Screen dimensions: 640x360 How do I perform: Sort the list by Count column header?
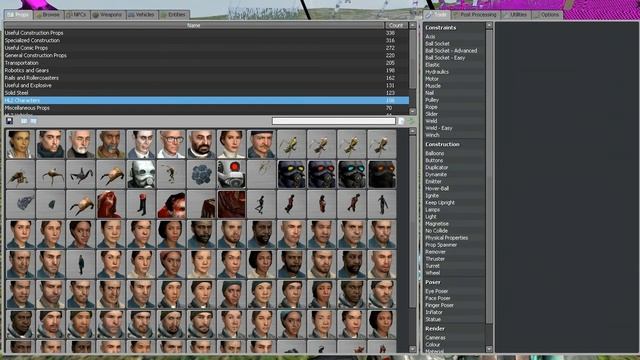(x=396, y=25)
